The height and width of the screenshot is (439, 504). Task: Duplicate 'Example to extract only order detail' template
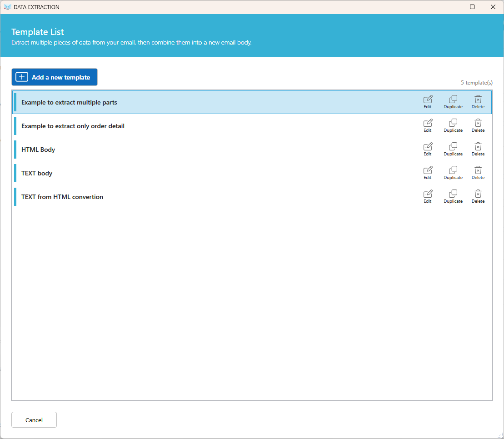pos(453,126)
